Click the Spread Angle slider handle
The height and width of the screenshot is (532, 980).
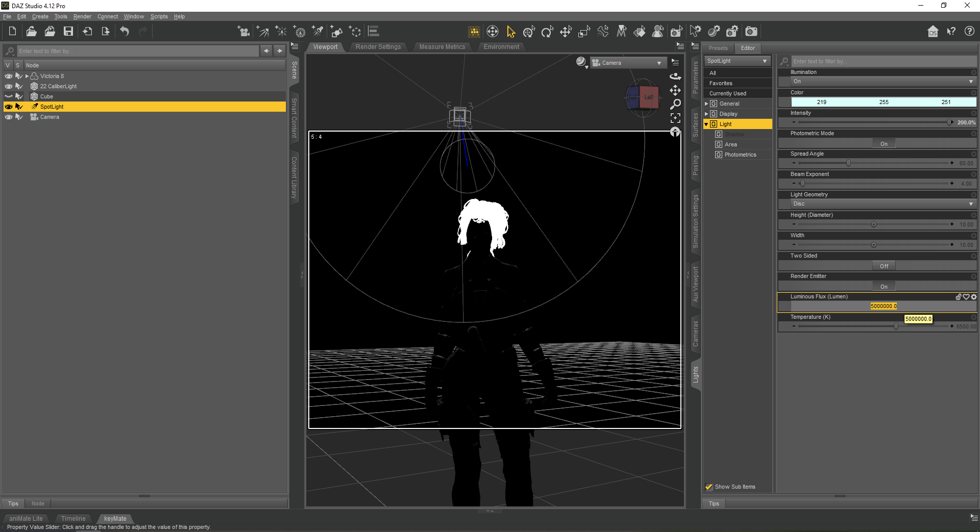848,163
